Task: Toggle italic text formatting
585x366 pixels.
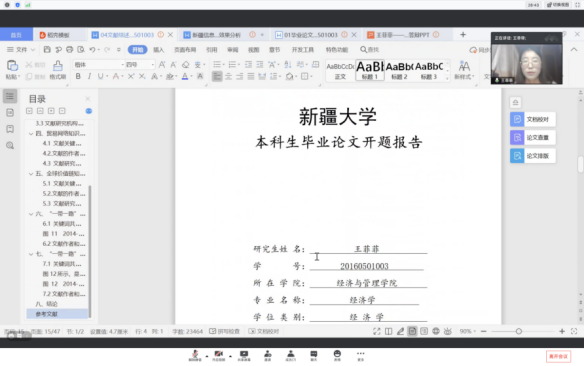Action: pos(89,76)
